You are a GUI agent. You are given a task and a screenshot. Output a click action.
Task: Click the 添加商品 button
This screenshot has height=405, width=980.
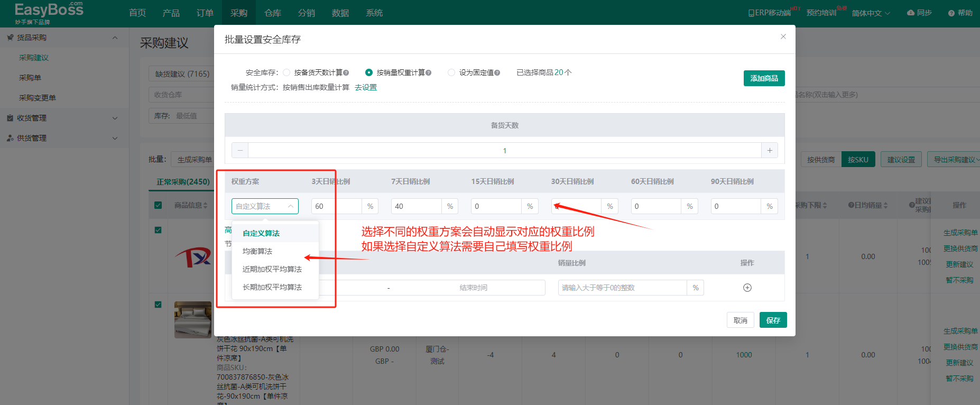(x=764, y=78)
